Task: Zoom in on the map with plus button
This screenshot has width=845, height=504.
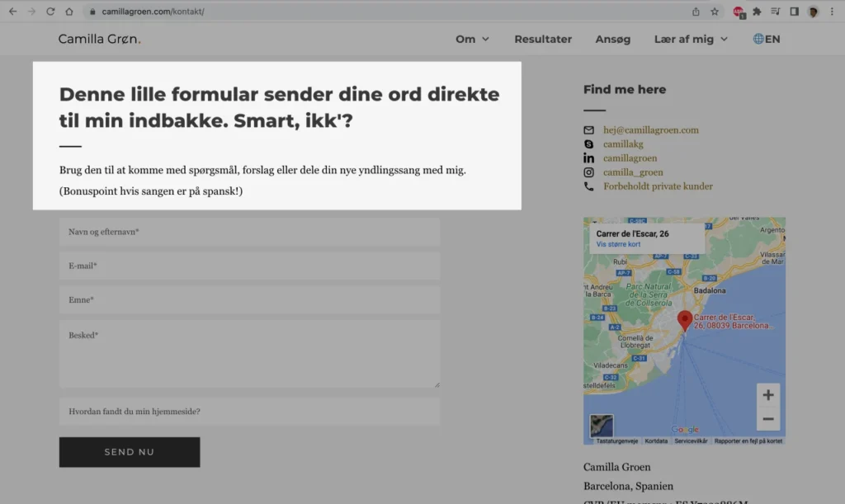Action: (767, 395)
